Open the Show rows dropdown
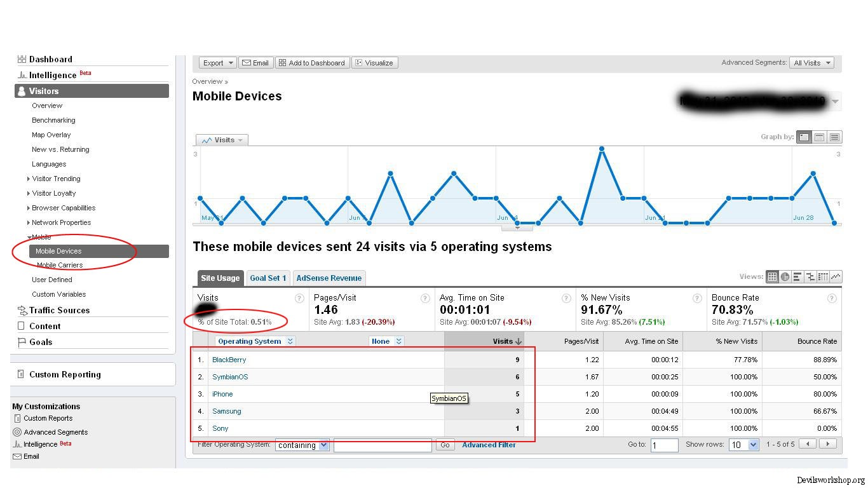The height and width of the screenshot is (488, 868). (744, 445)
